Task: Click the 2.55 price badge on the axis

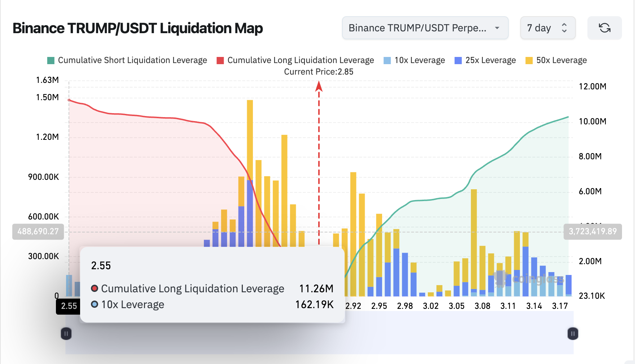Action: coord(68,306)
